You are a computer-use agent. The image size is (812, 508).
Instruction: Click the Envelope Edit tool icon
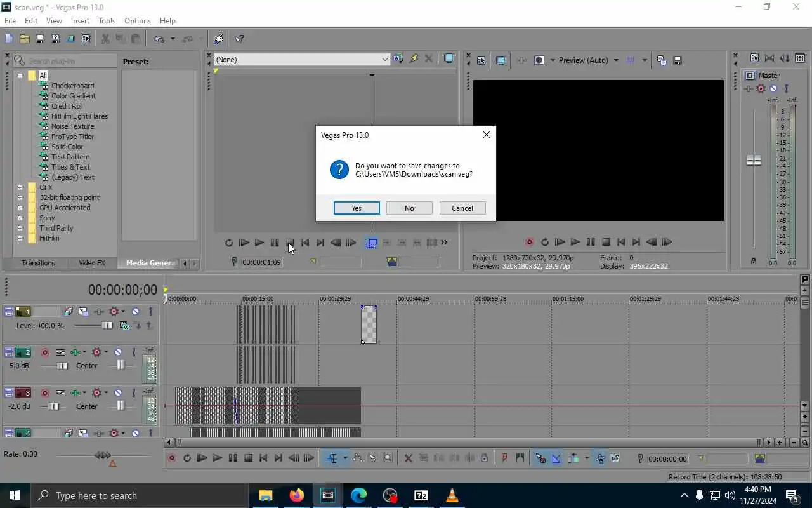358,458
